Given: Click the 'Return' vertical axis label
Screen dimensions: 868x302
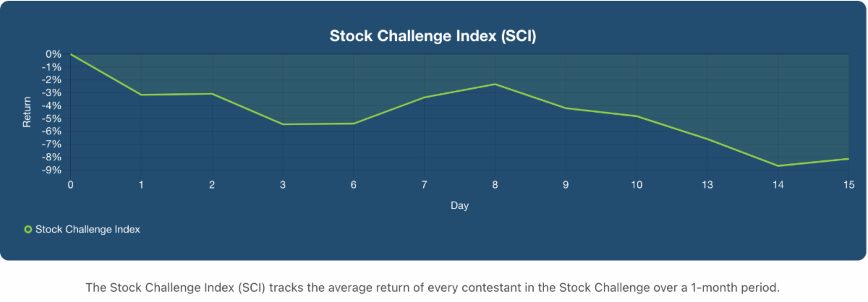Looking at the screenshot, I should click(x=27, y=112).
